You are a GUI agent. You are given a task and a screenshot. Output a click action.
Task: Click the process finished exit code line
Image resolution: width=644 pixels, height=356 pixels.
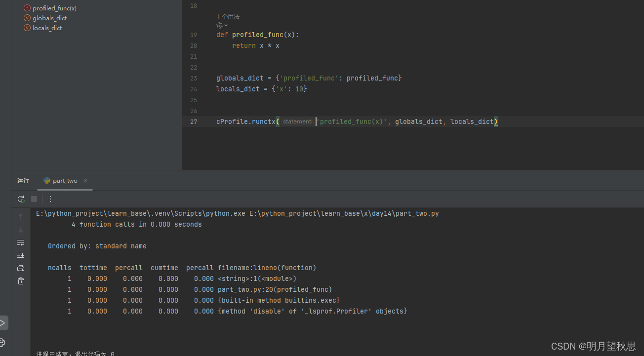[76, 353]
